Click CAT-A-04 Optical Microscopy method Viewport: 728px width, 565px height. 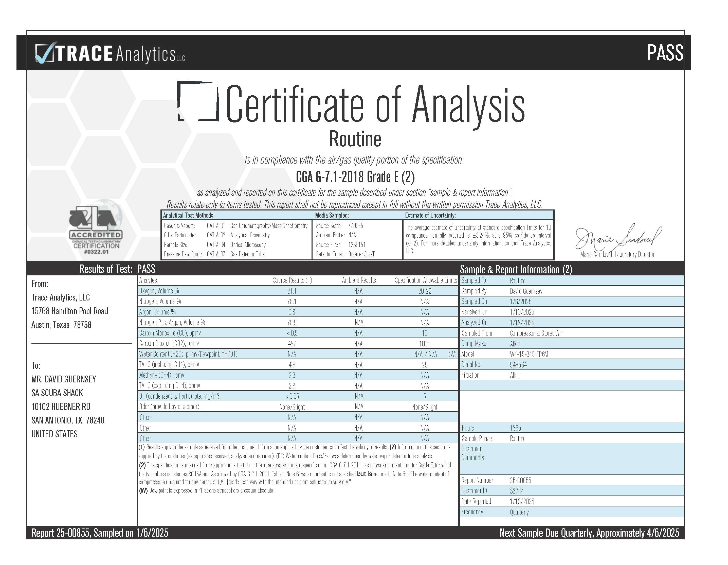click(x=236, y=245)
